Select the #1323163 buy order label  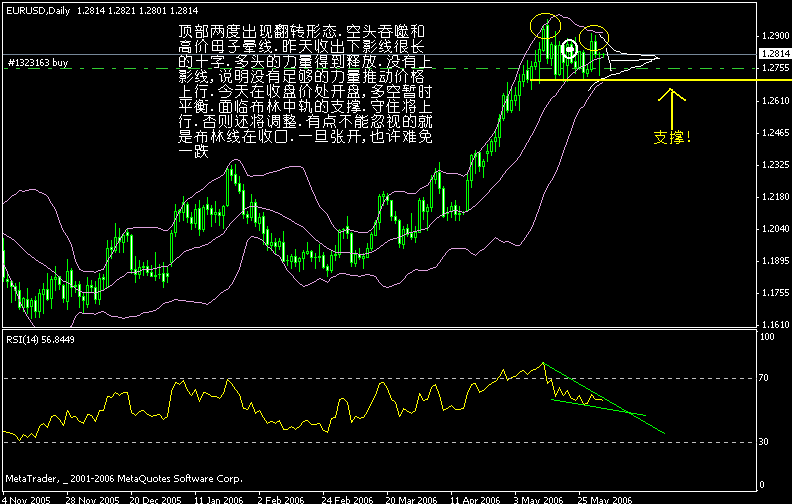(x=38, y=63)
